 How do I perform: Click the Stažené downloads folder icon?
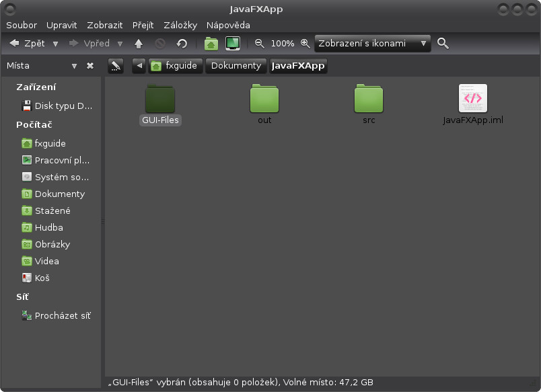click(x=26, y=210)
